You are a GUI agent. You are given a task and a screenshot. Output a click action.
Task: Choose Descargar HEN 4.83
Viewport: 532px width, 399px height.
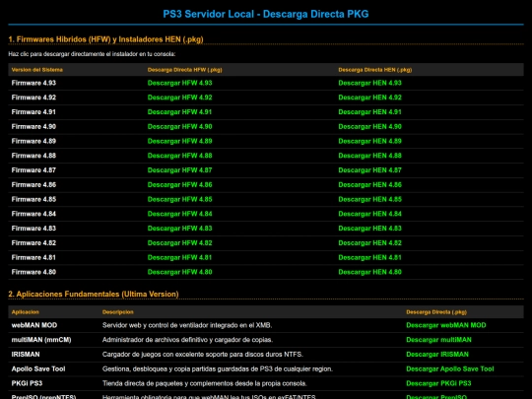click(x=369, y=229)
